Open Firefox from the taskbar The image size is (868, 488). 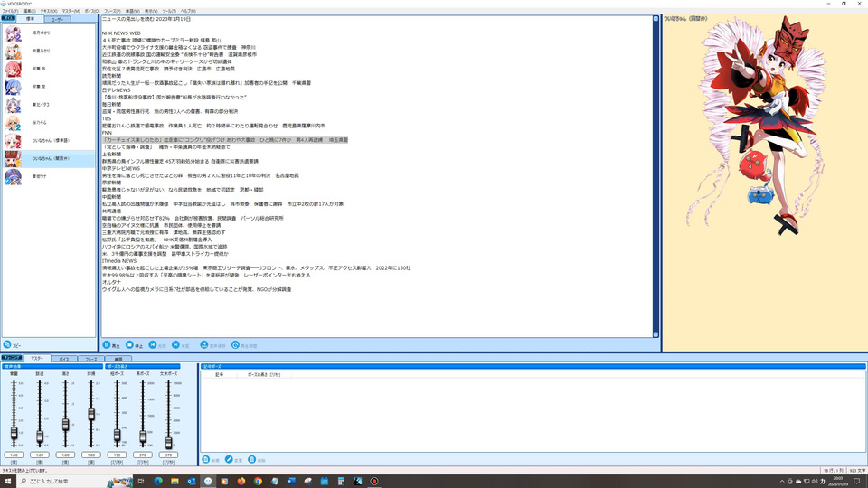tap(241, 481)
